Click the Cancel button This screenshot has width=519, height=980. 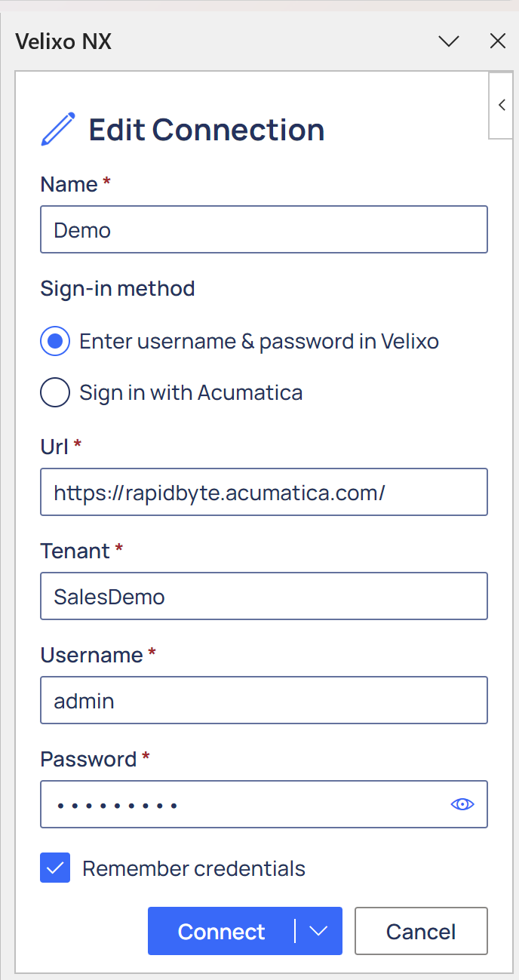pyautogui.click(x=421, y=931)
